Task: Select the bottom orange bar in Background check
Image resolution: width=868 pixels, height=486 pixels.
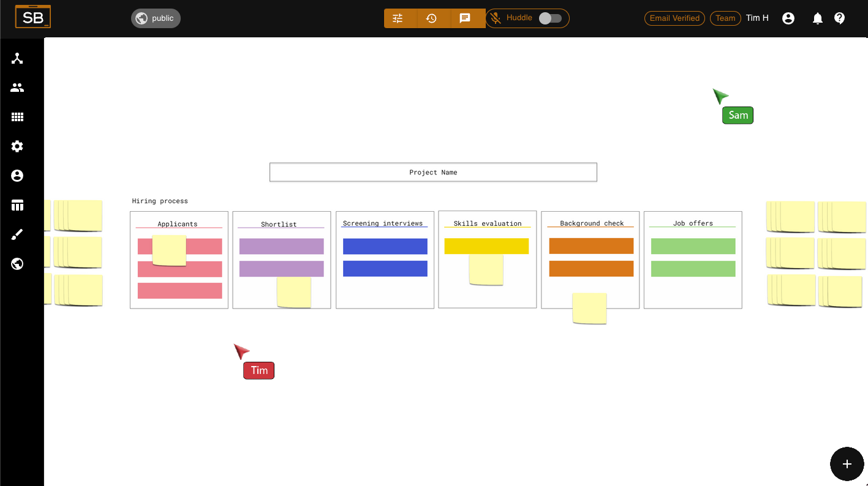Action: click(591, 269)
